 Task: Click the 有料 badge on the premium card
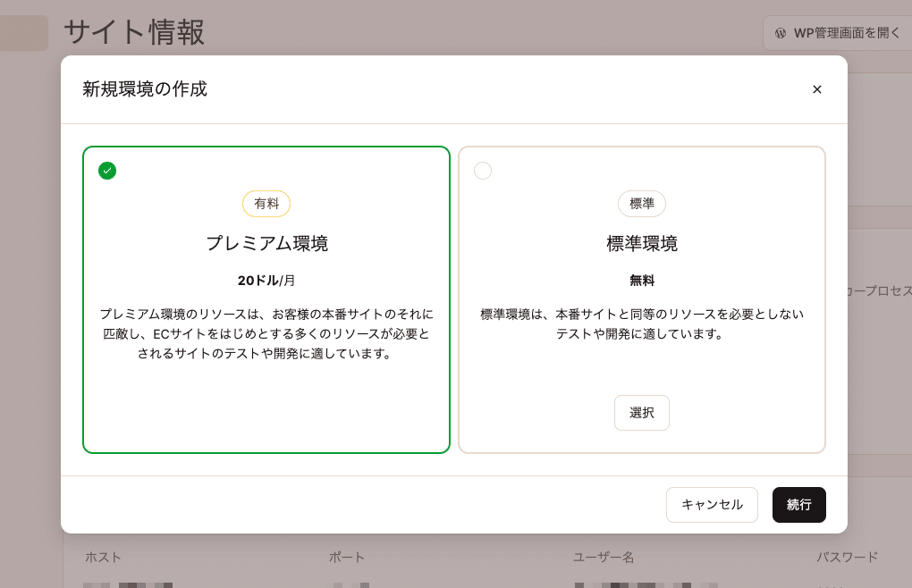click(x=266, y=204)
